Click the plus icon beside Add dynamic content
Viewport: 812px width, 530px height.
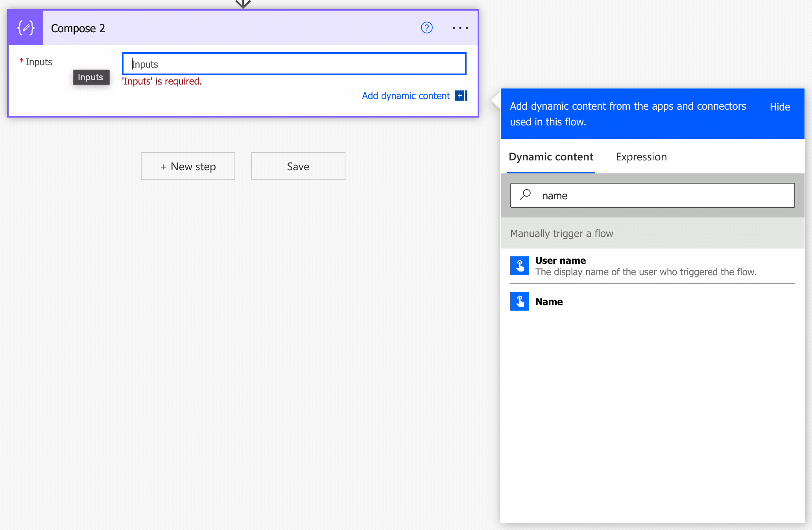tap(460, 96)
